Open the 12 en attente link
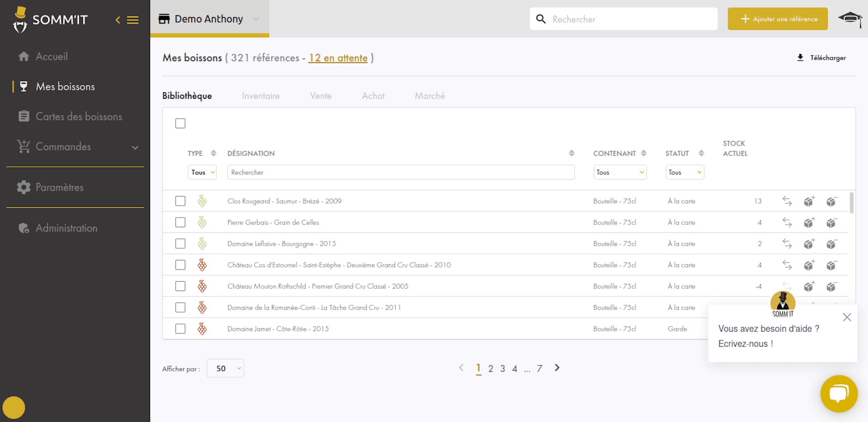 (338, 58)
